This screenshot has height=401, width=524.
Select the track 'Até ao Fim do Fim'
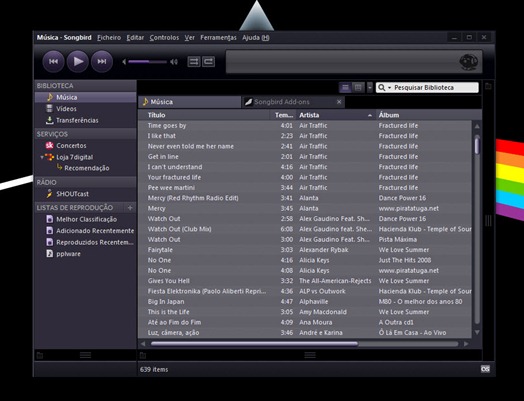[x=305, y=322]
